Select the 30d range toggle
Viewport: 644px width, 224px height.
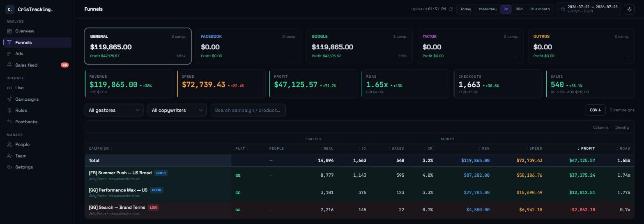[x=519, y=9]
